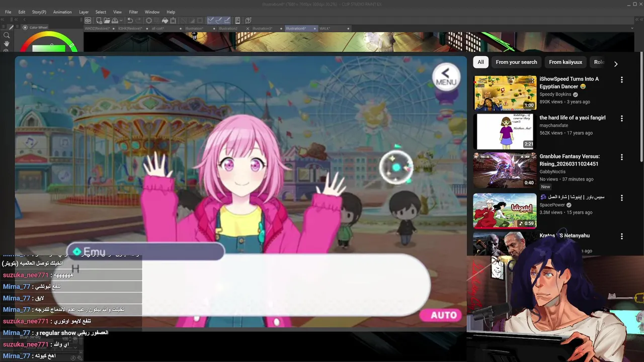
Task: Toggle AUTO play in the game dialogue
Action: point(440,315)
